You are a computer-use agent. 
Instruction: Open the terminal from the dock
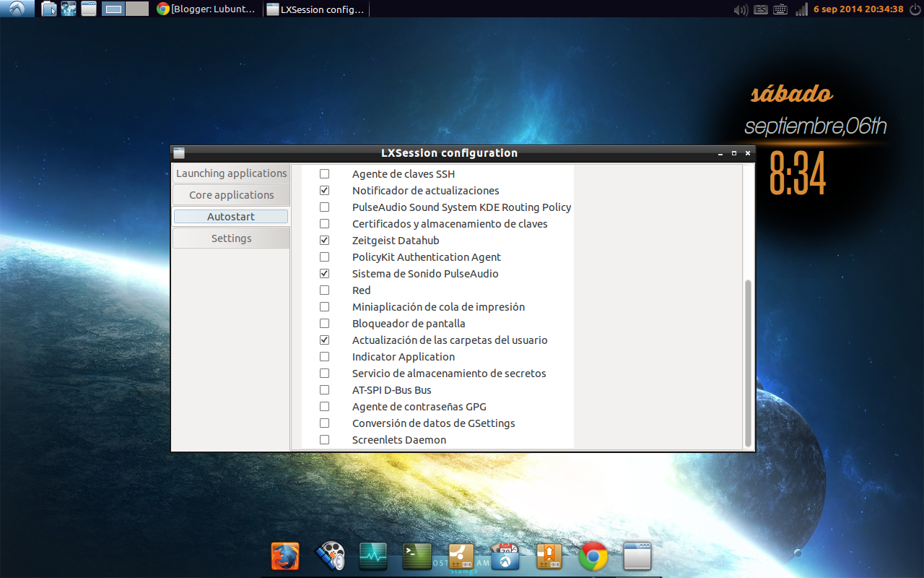pyautogui.click(x=417, y=556)
